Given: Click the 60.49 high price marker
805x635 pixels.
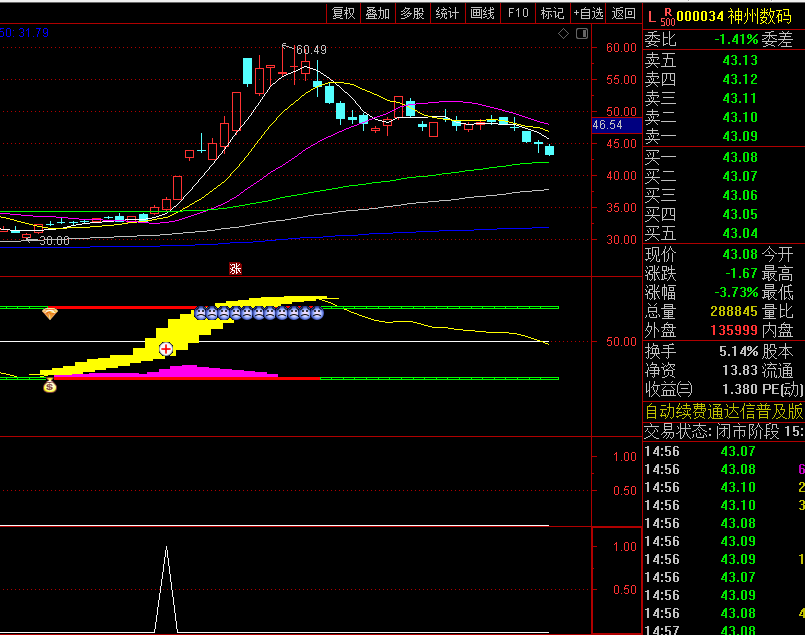Looking at the screenshot, I should click(311, 50).
